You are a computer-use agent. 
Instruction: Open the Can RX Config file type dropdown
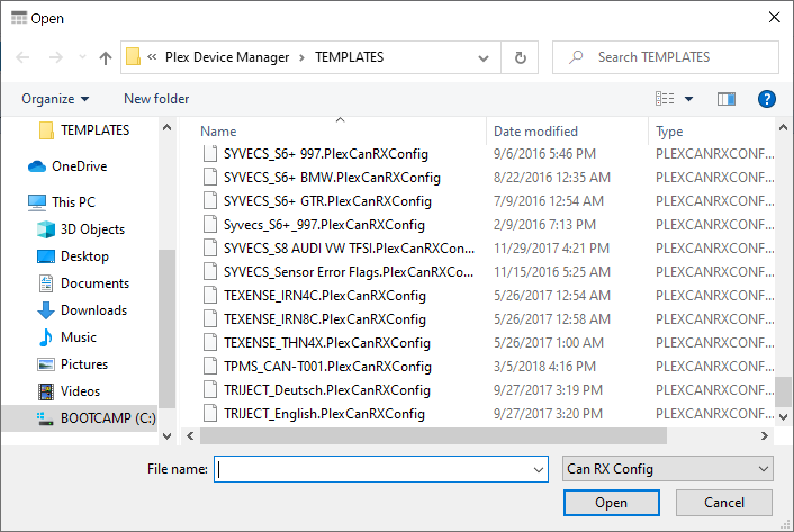(x=667, y=469)
